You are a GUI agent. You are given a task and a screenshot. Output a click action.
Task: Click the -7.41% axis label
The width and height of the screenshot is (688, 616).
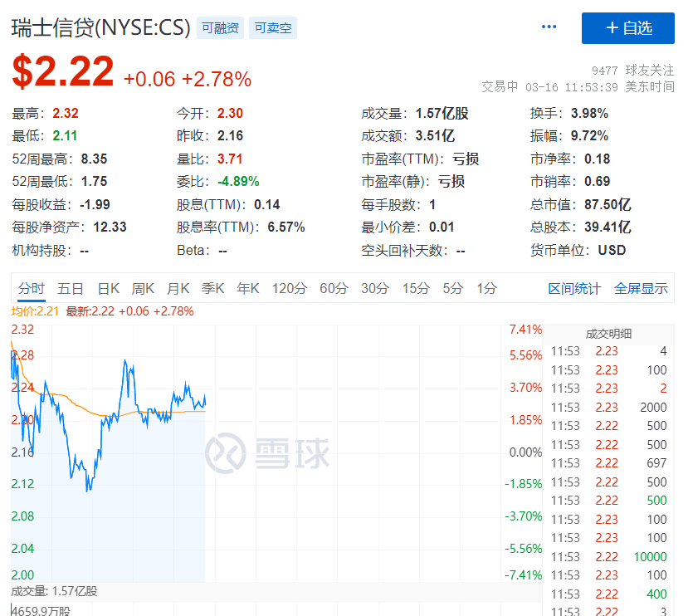(524, 575)
